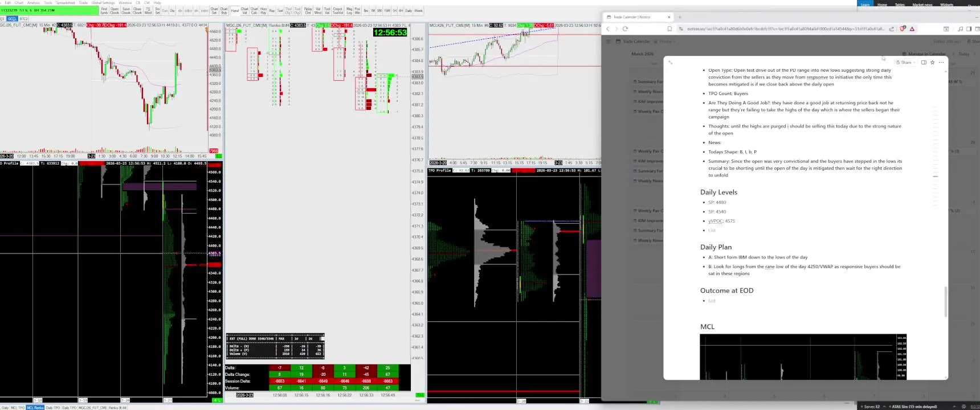The image size is (980, 410).
Task: Select the Ray drawing tool
Action: coord(272,11)
